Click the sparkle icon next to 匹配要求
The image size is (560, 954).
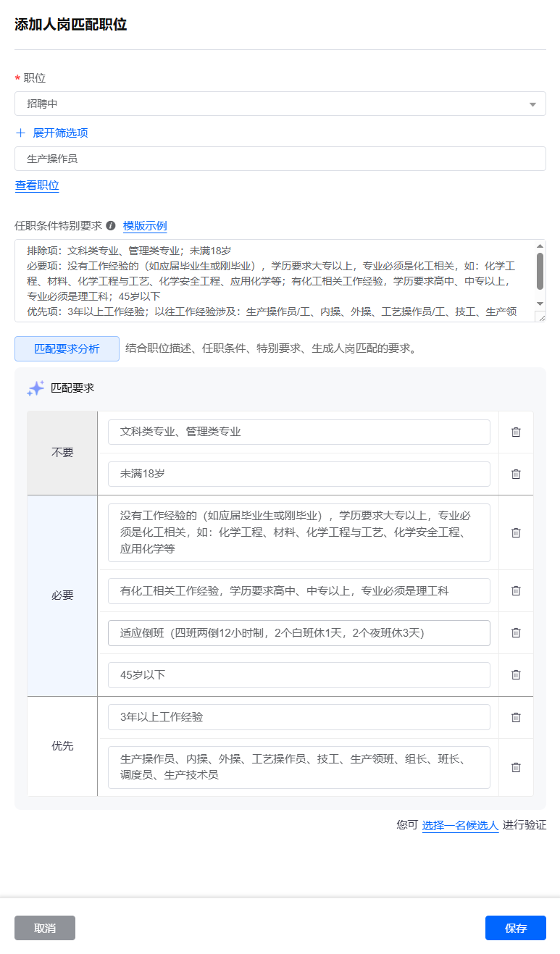[35, 388]
